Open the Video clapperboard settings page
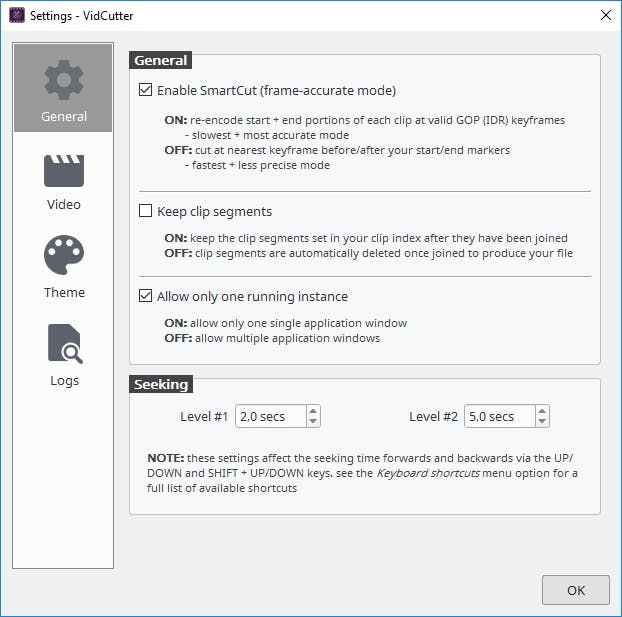Image resolution: width=622 pixels, height=617 pixels. [x=64, y=171]
